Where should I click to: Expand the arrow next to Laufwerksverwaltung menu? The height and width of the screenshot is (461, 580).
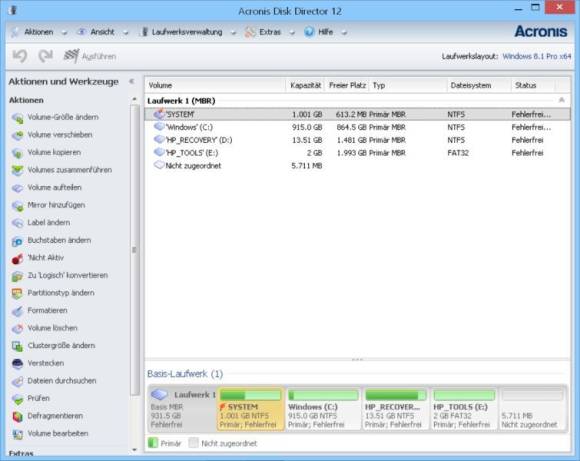(233, 33)
